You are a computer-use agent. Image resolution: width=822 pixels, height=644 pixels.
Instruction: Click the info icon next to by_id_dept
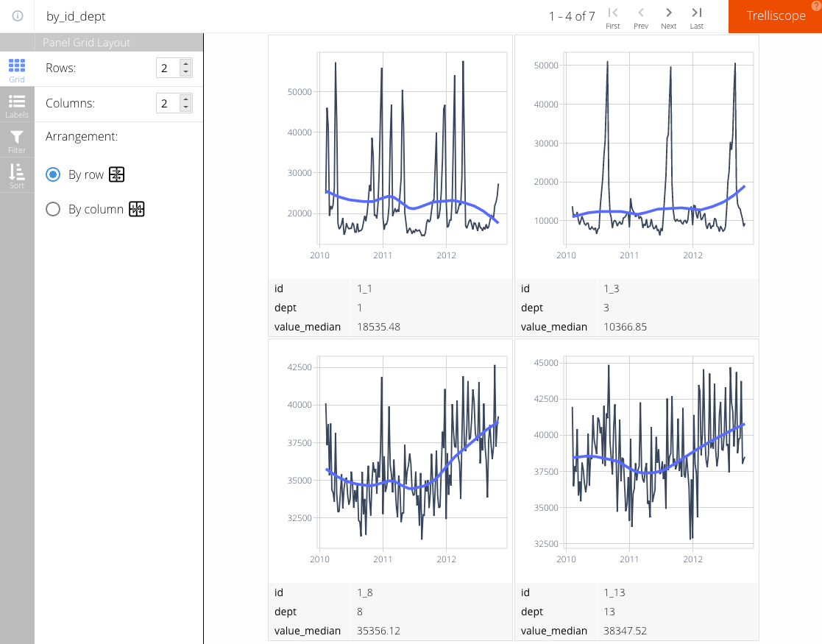click(16, 15)
